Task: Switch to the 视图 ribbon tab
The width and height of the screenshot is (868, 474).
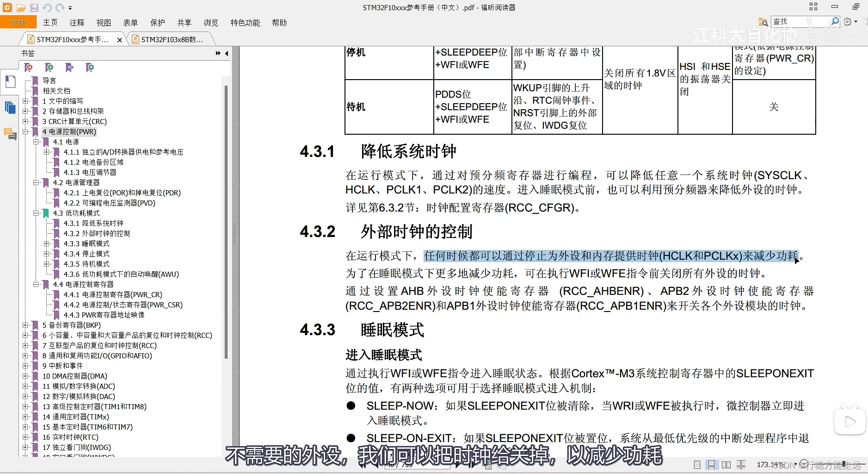Action: pos(104,23)
